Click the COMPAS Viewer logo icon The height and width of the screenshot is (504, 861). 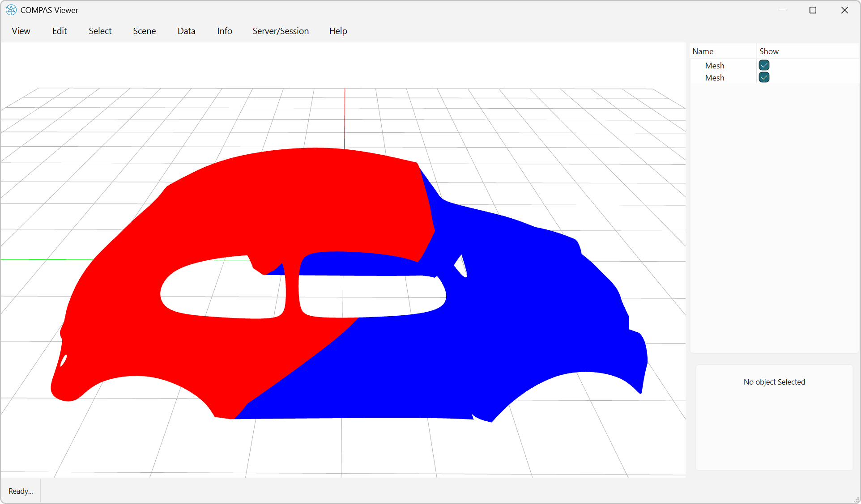click(x=11, y=10)
